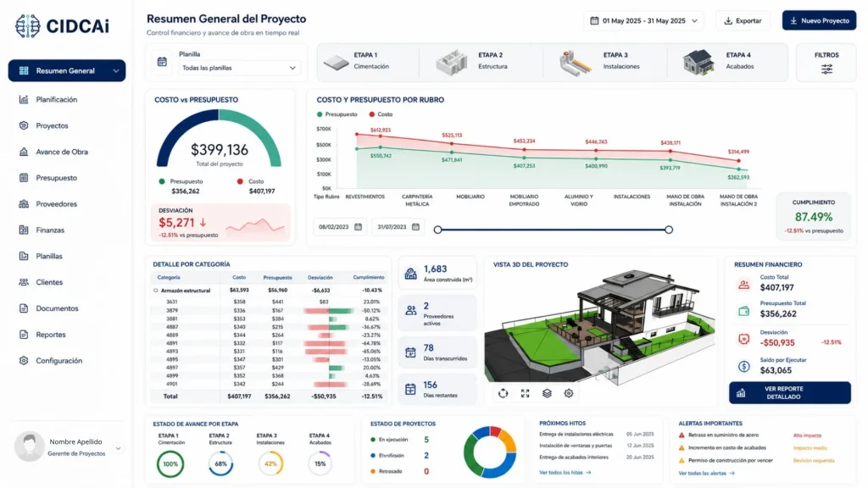Click the Ver todos los hitos link
The width and height of the screenshot is (868, 488).
tap(565, 473)
